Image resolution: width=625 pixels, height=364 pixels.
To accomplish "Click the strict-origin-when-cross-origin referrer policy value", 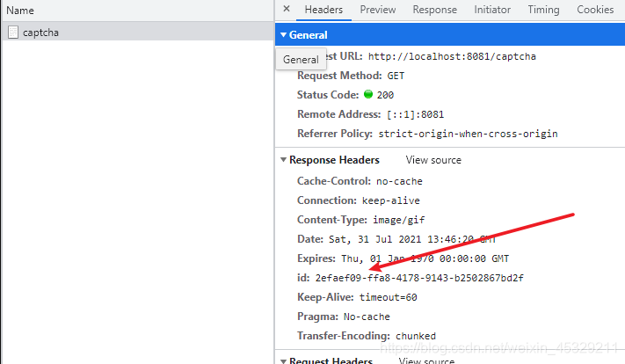I will (x=468, y=134).
